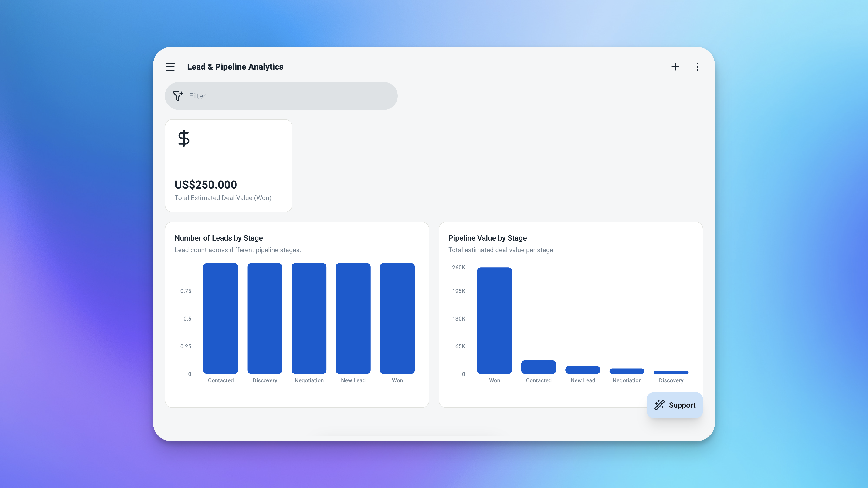
Task: Click the Won bar in leads chart
Action: tap(397, 318)
